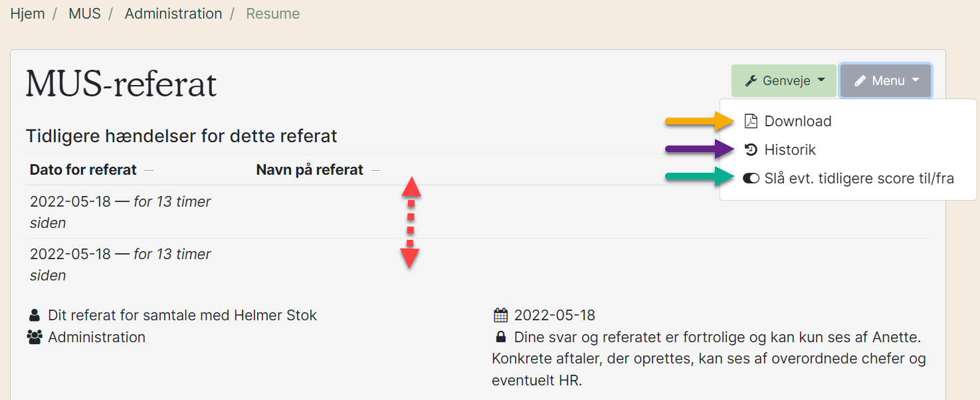Go to Hjem breadcrumb link
This screenshot has width=980, height=400.
pos(27,13)
